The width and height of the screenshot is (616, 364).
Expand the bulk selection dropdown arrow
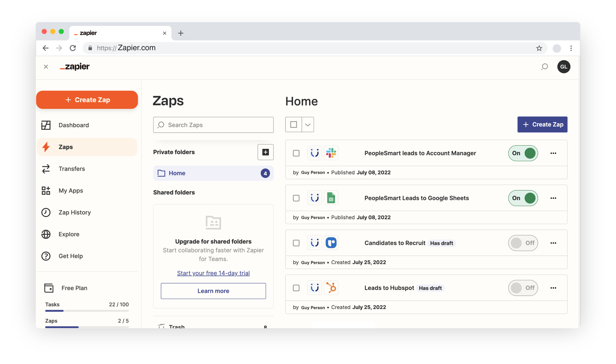pyautogui.click(x=308, y=124)
